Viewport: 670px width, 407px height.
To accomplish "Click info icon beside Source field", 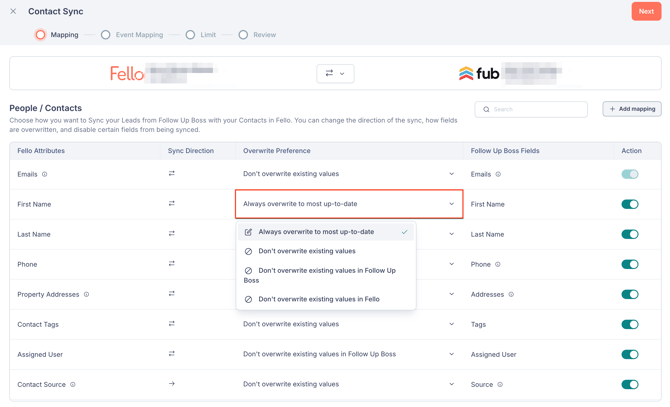I will coord(500,385).
